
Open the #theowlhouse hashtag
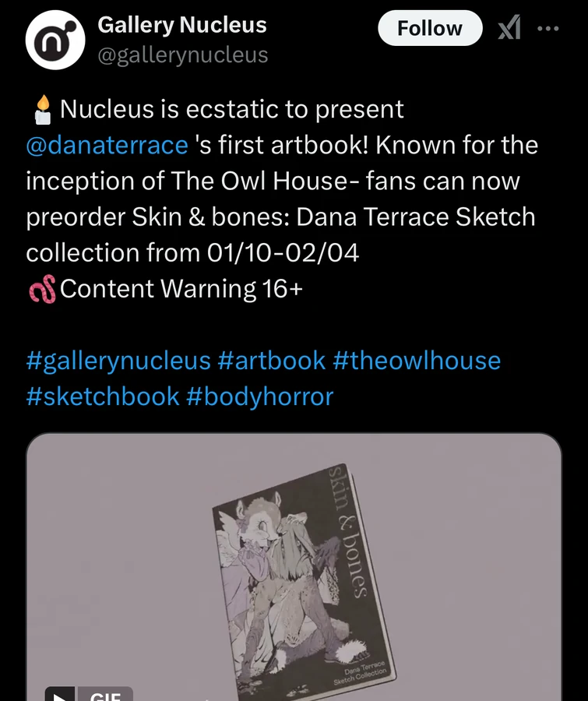[x=417, y=361]
